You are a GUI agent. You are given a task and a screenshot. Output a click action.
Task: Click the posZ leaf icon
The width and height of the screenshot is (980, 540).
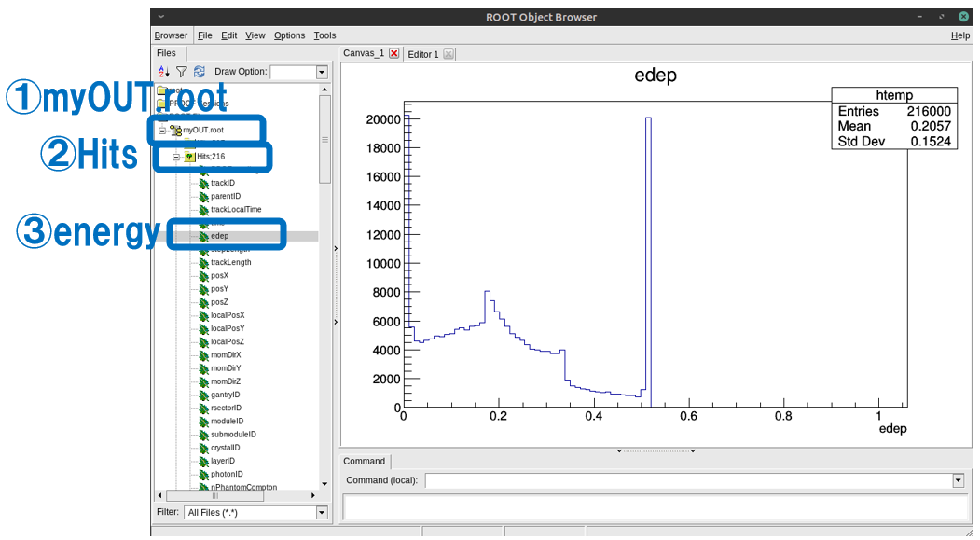pos(204,302)
